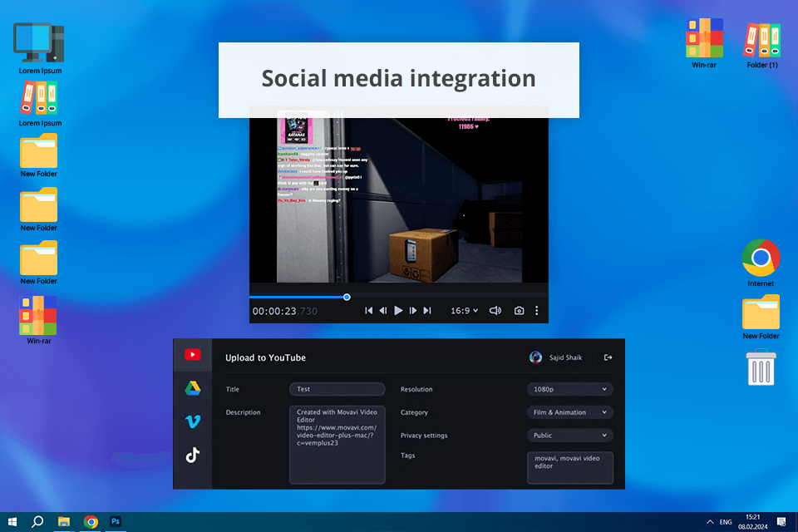Click the Privacy settings label
This screenshot has width=798, height=532.
(424, 436)
